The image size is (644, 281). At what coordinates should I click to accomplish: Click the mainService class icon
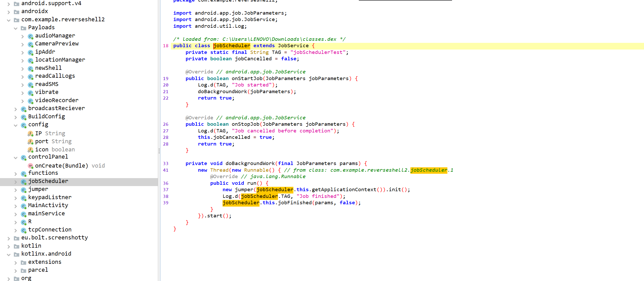tap(24, 214)
